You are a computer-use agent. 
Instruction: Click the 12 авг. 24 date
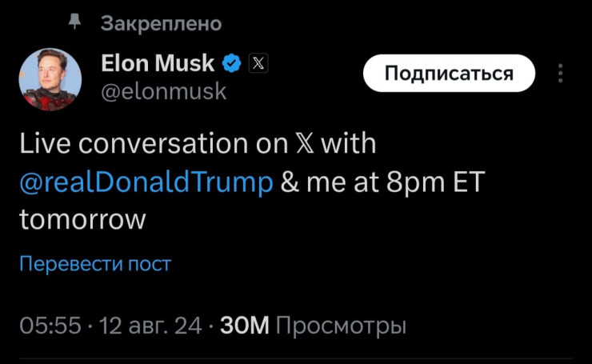(150, 326)
